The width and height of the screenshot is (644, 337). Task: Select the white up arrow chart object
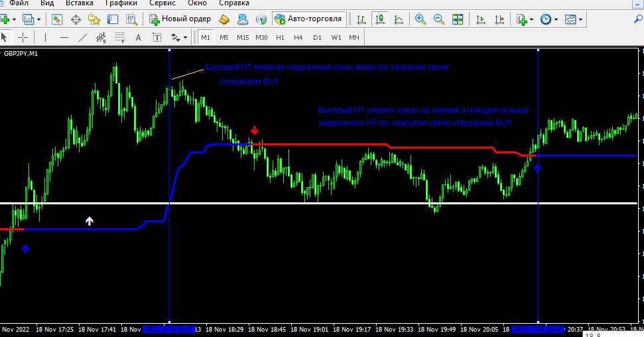[89, 221]
